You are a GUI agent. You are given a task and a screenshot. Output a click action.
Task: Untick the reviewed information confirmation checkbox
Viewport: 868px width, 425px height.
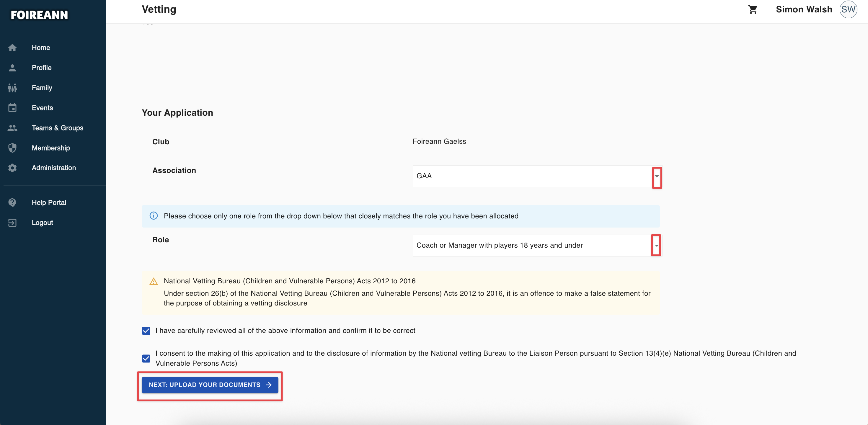pos(146,331)
